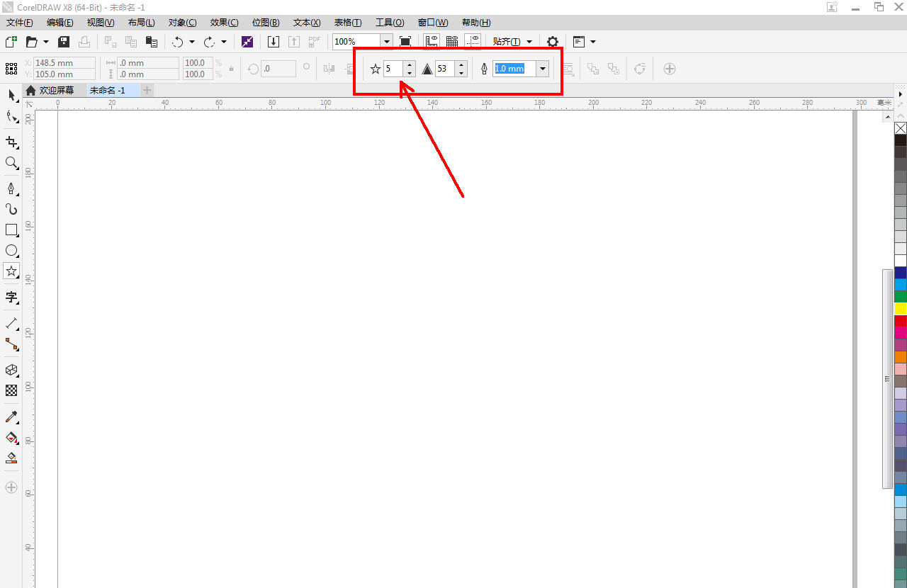Click the Undo arrow icon
This screenshot has width=907, height=588.
178,42
